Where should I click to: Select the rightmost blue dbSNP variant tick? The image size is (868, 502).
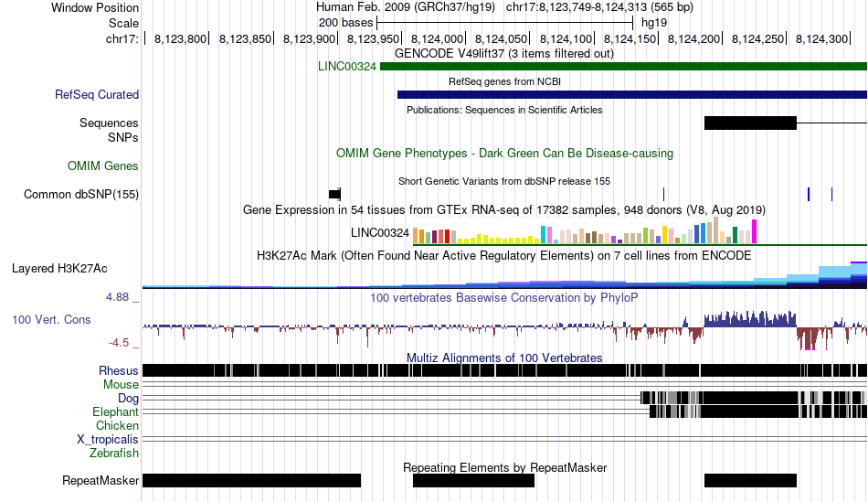pos(831,195)
